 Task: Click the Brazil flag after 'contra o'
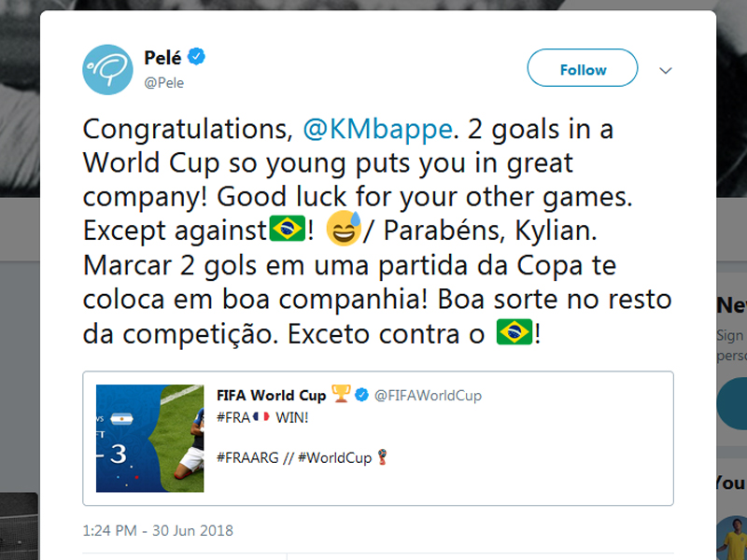click(514, 331)
